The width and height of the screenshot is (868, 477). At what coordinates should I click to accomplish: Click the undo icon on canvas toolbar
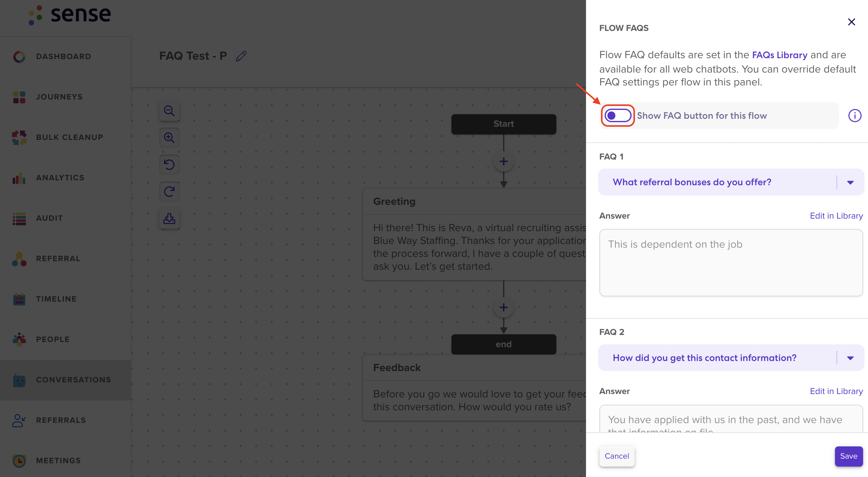[169, 165]
